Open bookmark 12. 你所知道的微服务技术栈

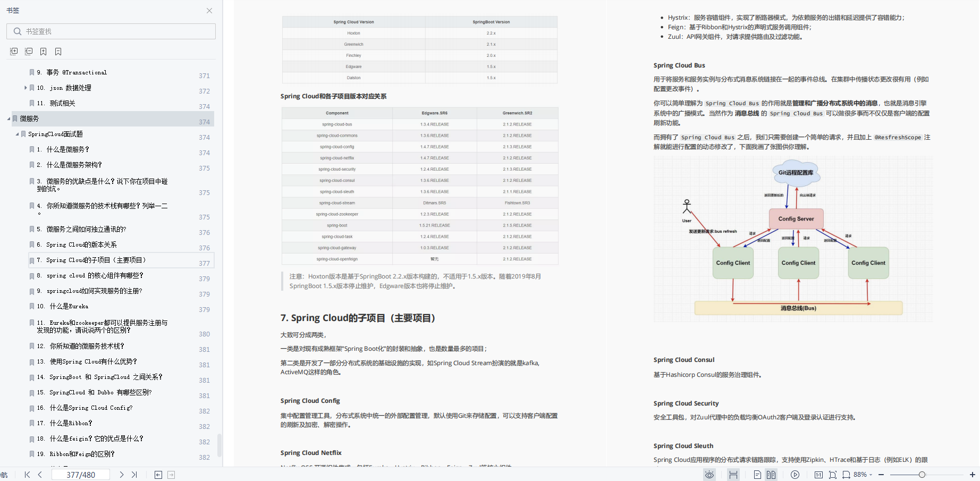(80, 346)
